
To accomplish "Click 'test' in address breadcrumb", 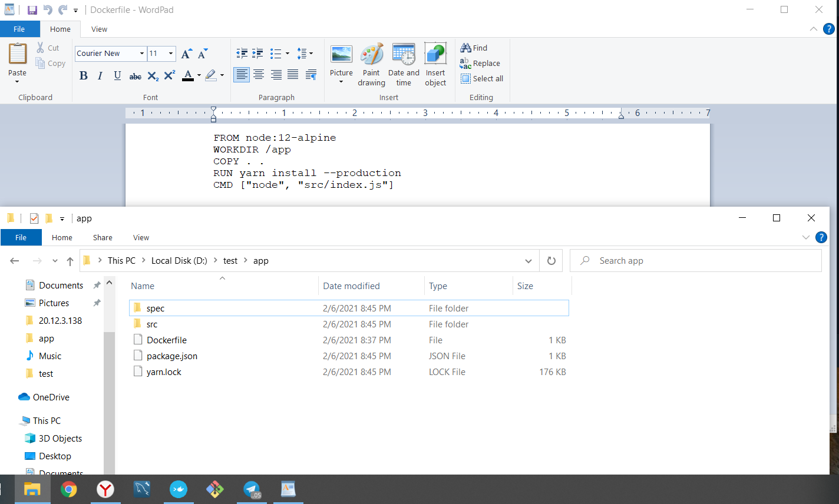I will point(230,261).
